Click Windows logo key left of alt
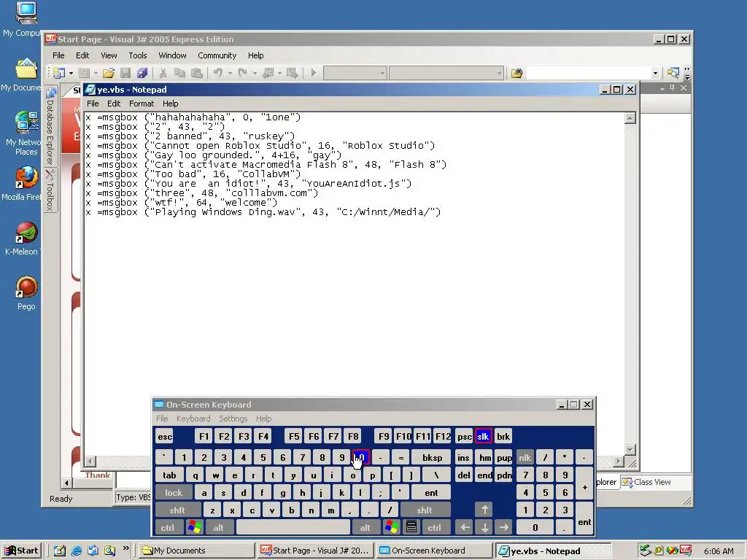 (x=195, y=527)
